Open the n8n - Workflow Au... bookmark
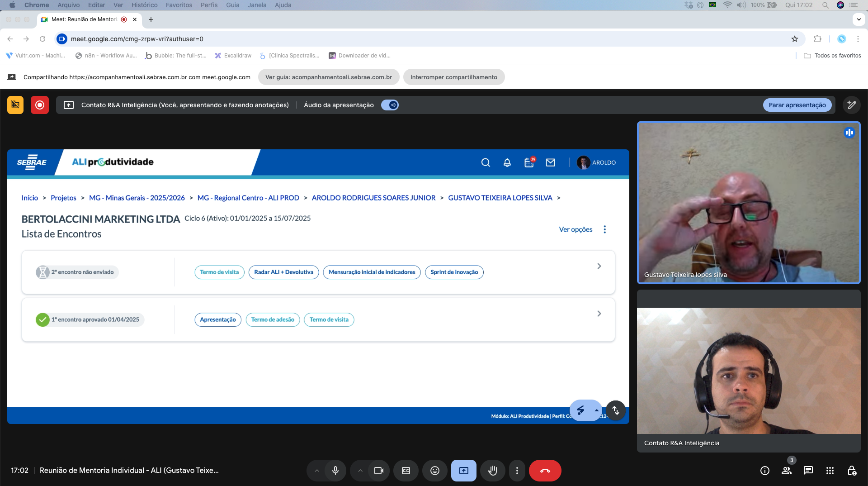The height and width of the screenshot is (486, 868). point(106,56)
